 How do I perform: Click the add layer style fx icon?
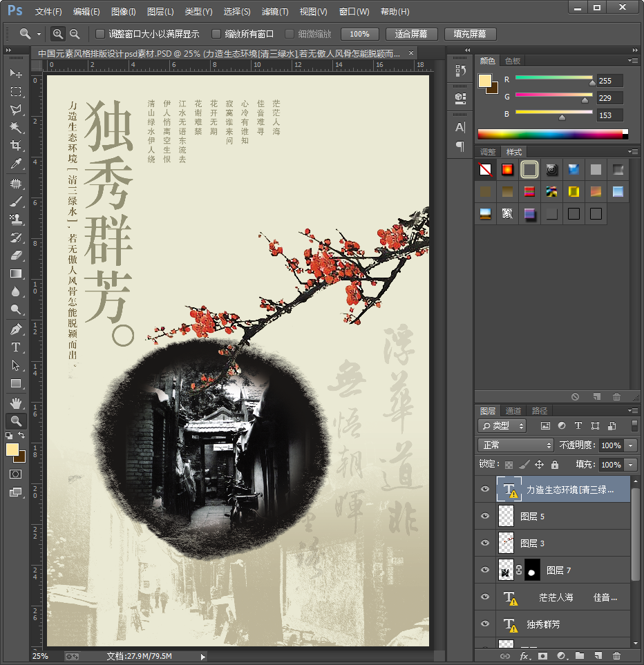pos(524,656)
